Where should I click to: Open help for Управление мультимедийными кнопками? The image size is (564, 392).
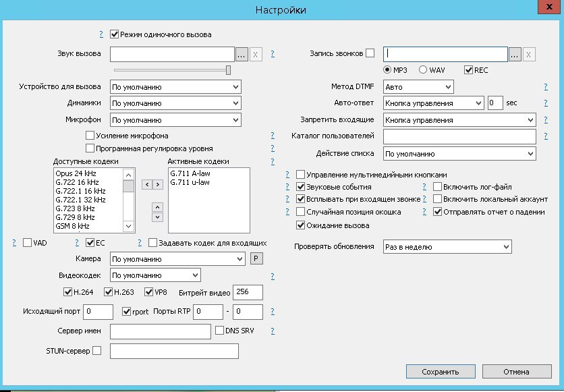287,175
